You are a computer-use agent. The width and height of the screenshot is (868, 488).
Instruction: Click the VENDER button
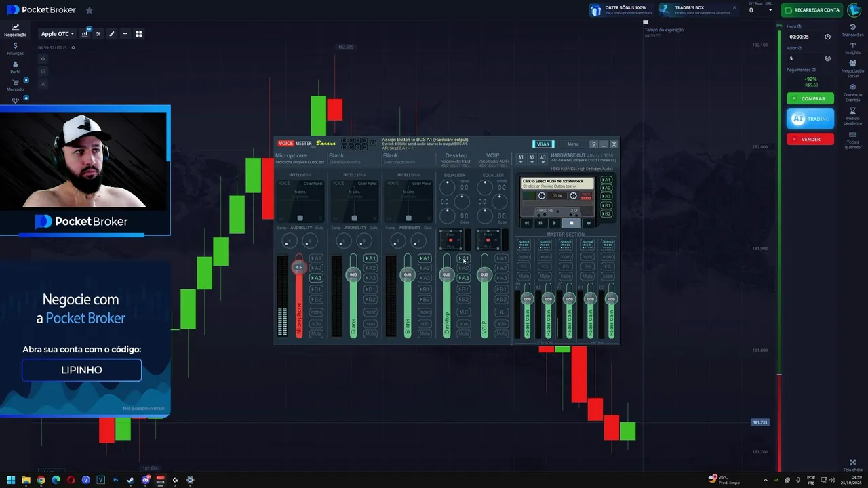coord(810,139)
